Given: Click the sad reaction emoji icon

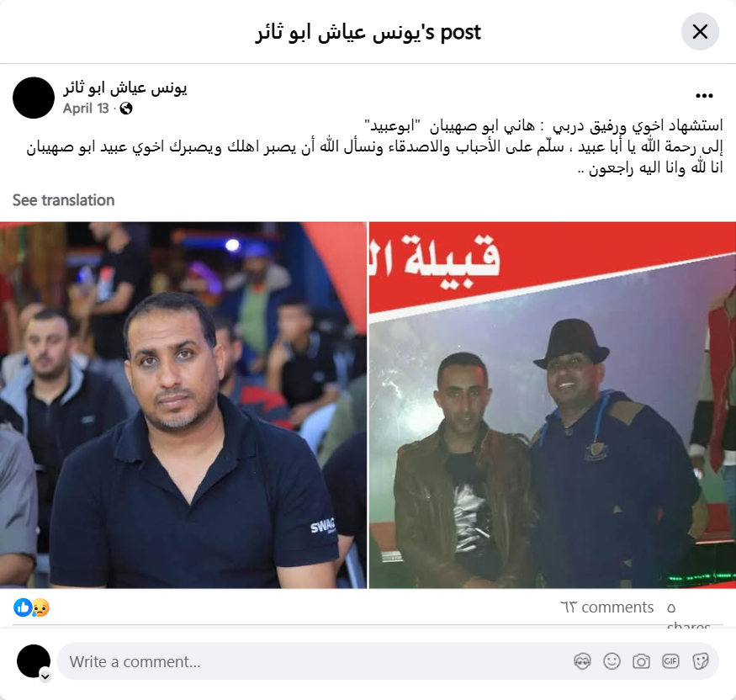Looking at the screenshot, I should tap(40, 607).
